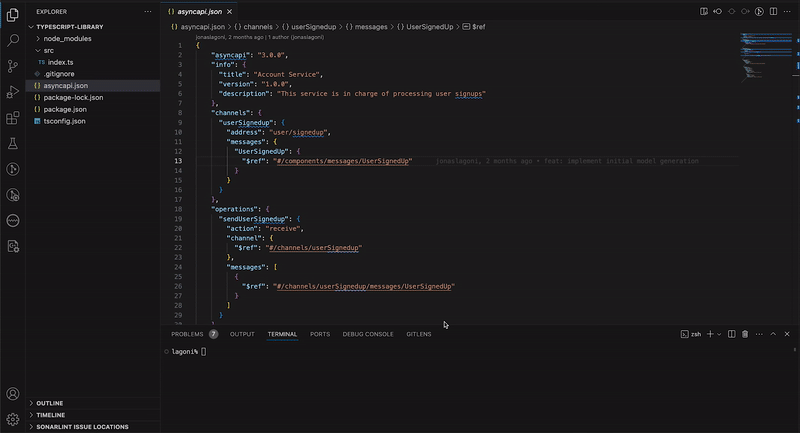This screenshot has width=800, height=433.
Task: Split the editor right
Action: click(773, 11)
